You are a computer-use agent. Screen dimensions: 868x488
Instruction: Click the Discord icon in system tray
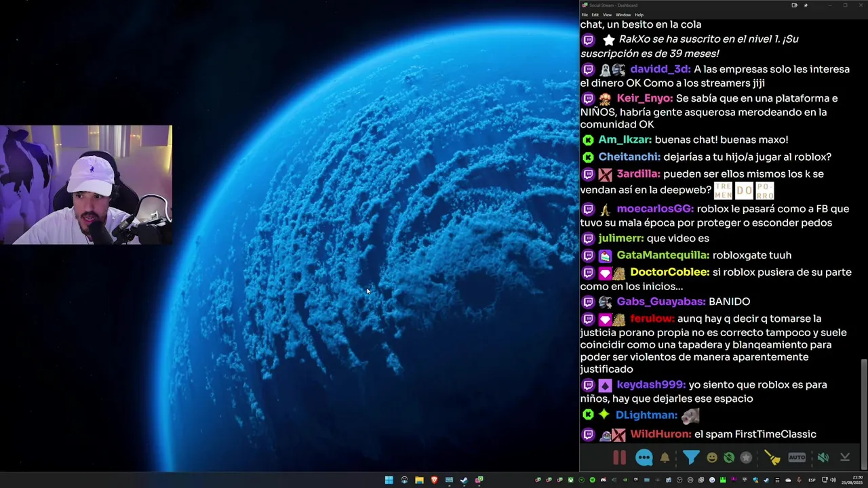603,480
